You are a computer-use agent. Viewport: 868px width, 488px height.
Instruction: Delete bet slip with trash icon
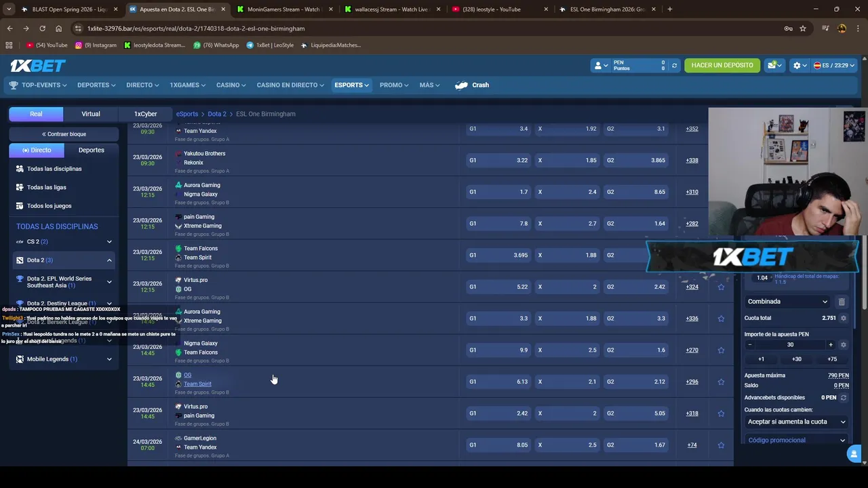(x=842, y=302)
